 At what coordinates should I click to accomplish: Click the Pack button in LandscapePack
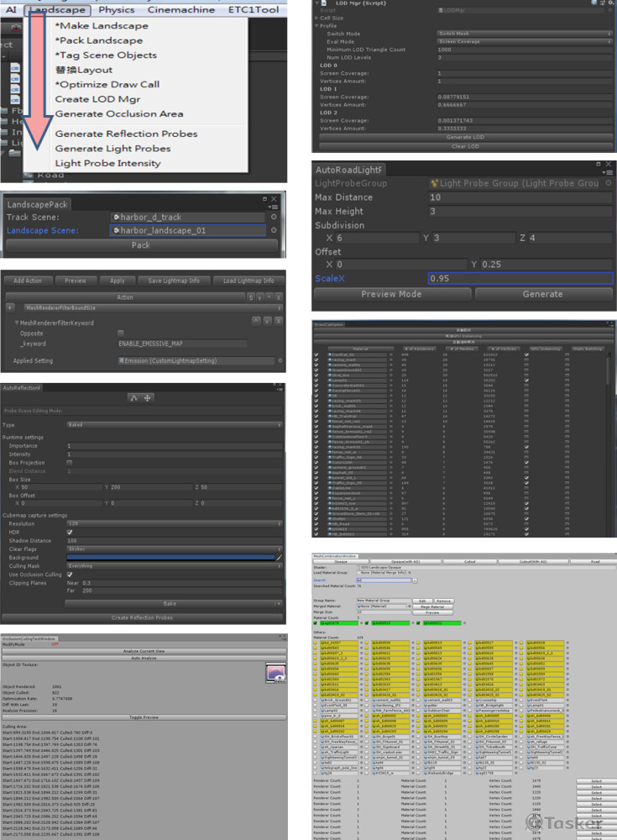141,245
